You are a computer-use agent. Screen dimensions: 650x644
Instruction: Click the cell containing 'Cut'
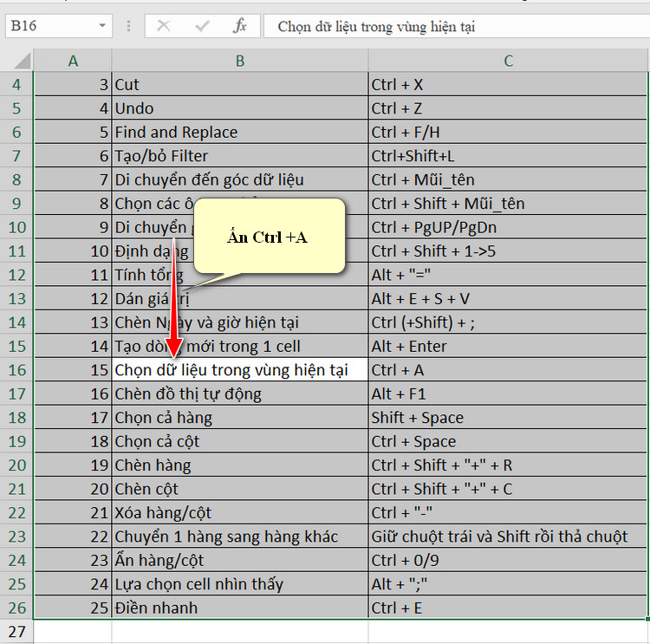click(x=239, y=85)
